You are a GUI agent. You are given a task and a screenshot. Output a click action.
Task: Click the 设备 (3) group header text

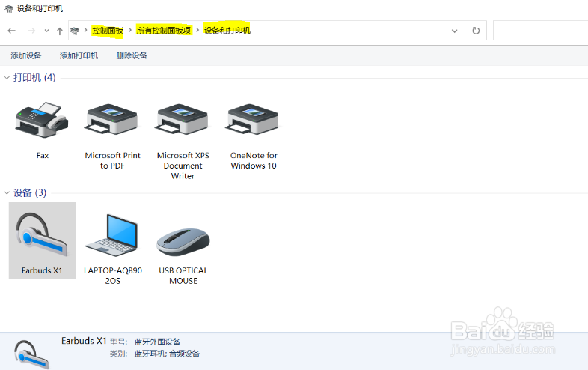click(x=30, y=193)
